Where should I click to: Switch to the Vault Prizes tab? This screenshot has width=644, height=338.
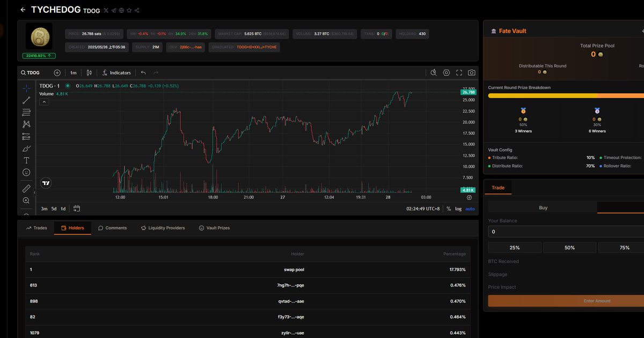[x=214, y=228]
